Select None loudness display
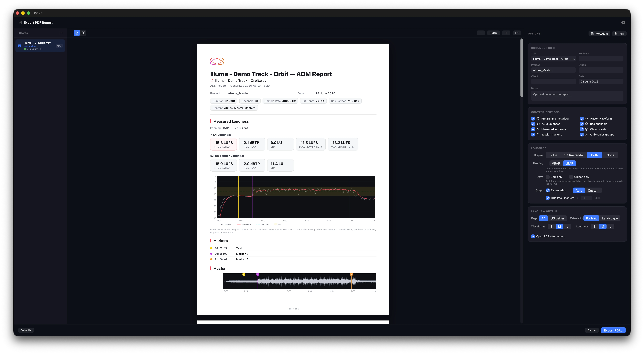 pyautogui.click(x=610, y=155)
